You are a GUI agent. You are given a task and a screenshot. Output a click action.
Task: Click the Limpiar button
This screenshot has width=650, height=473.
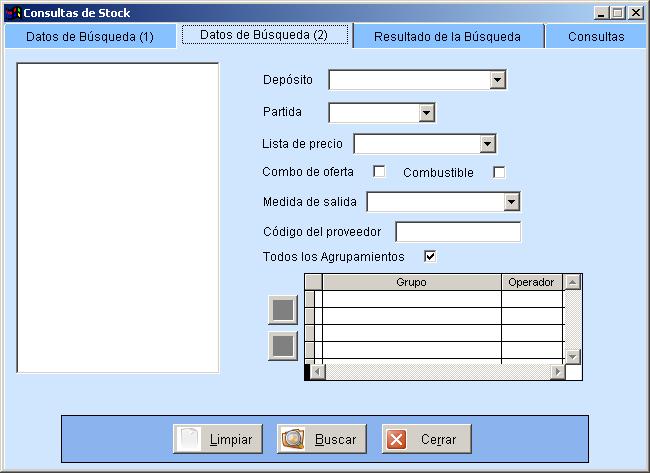[x=218, y=439]
